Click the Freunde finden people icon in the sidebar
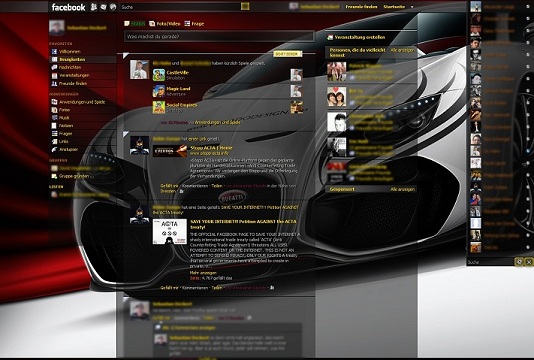The width and height of the screenshot is (534, 360). pos(54,83)
